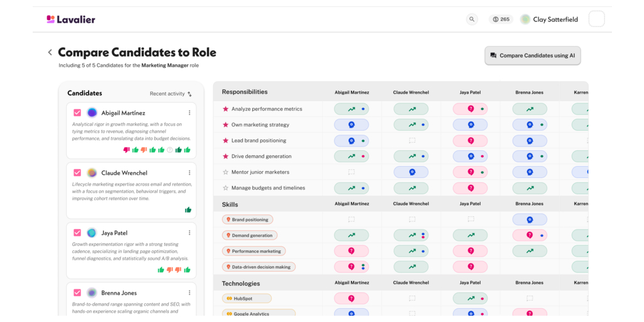Click Abigail's Data-driven decision making pill

(351, 267)
